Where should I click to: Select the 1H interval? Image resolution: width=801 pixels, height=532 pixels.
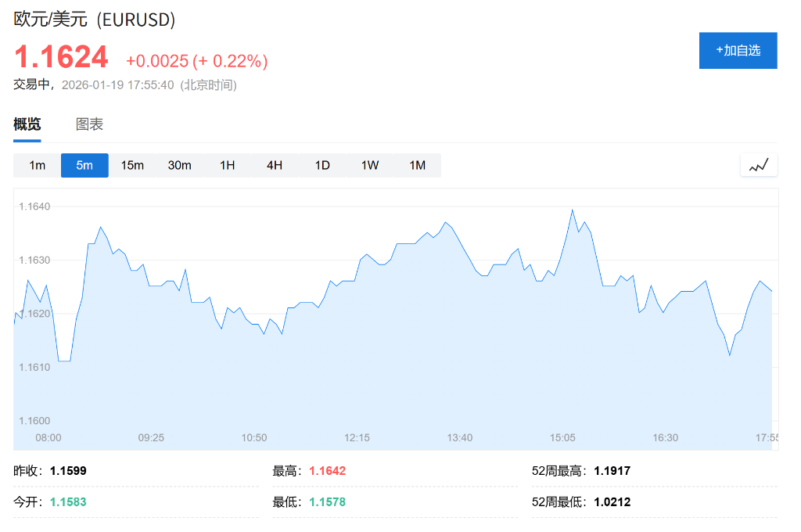[227, 165]
